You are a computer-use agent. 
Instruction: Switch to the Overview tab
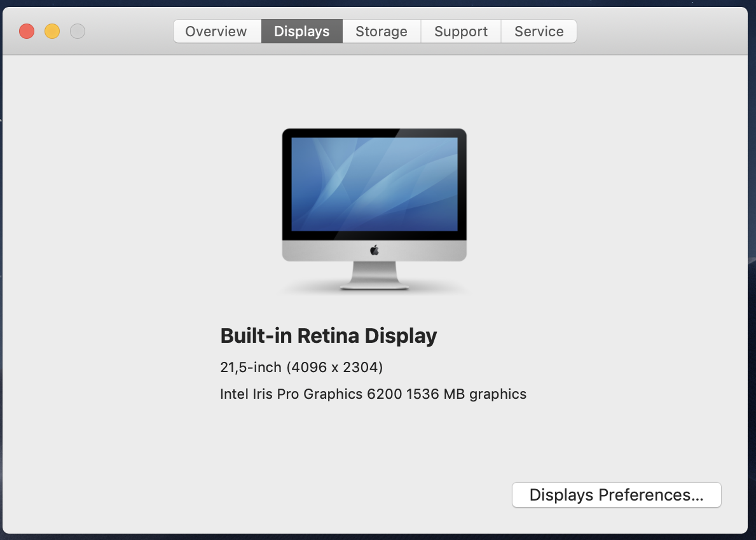click(x=217, y=31)
